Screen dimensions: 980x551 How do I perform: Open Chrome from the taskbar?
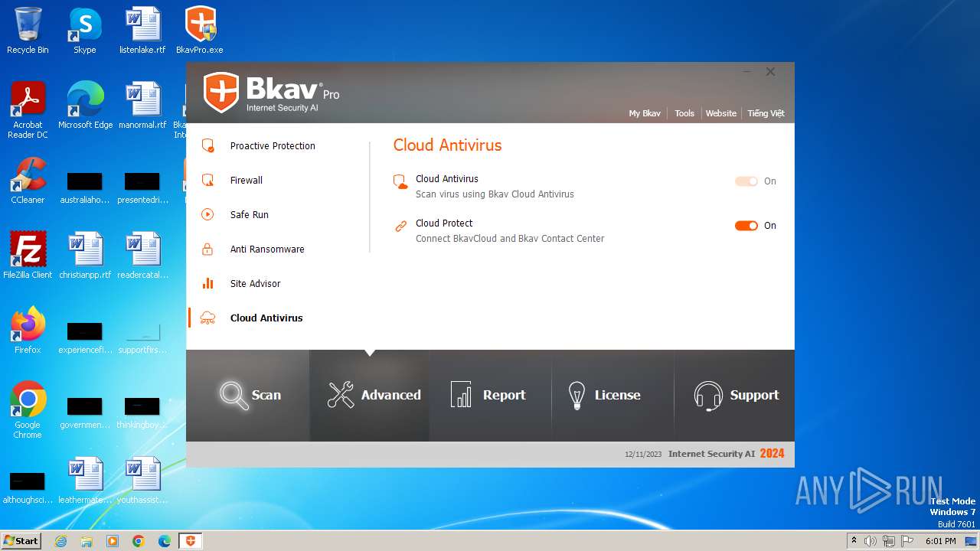139,541
